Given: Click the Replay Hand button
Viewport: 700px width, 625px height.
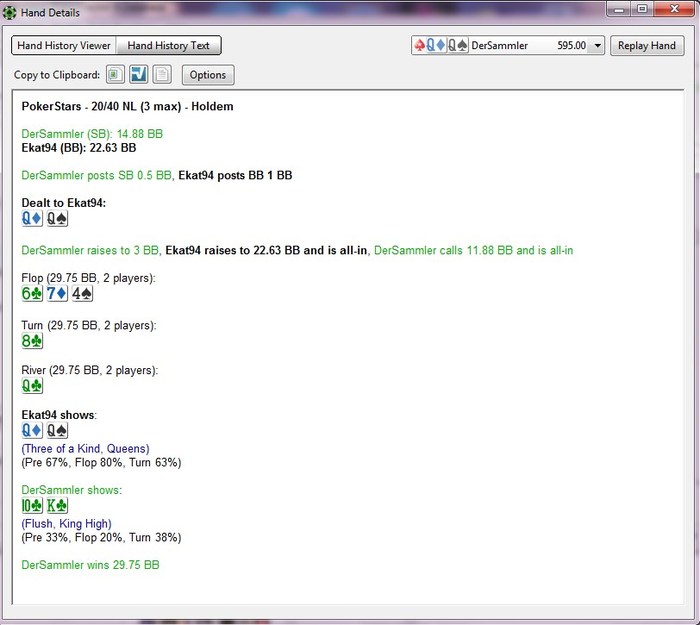Looking at the screenshot, I should pyautogui.click(x=647, y=46).
